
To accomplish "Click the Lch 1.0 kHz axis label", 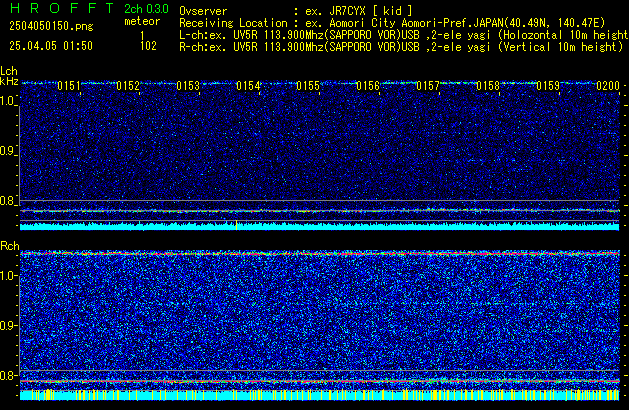I will 8,101.
